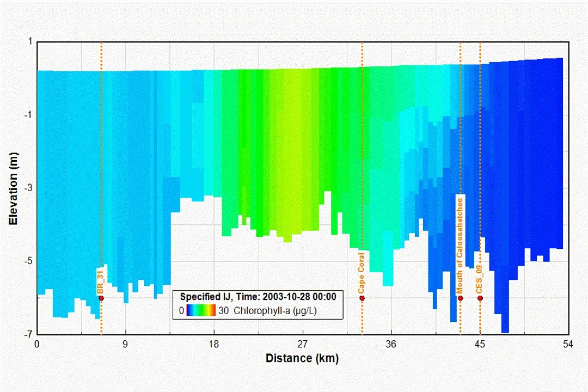Select the Elevation (m) axis title
This screenshot has width=588, height=392.
tap(14, 187)
